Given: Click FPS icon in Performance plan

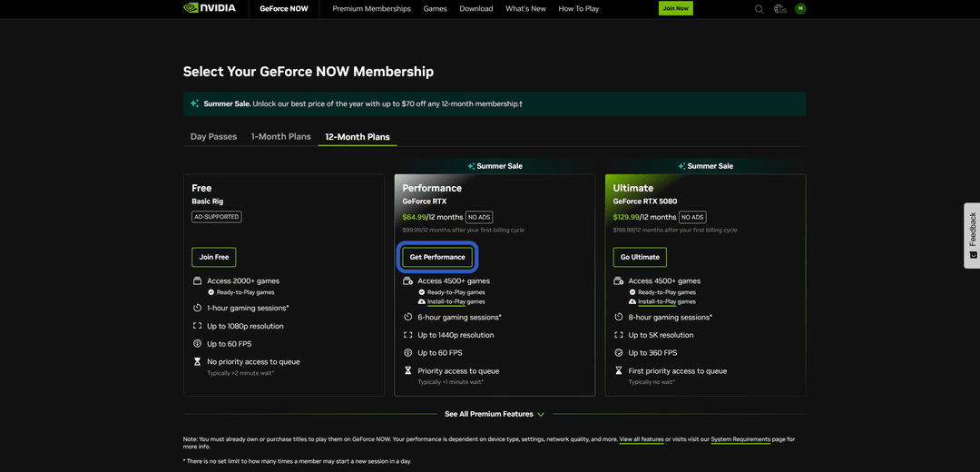Looking at the screenshot, I should coord(408,352).
